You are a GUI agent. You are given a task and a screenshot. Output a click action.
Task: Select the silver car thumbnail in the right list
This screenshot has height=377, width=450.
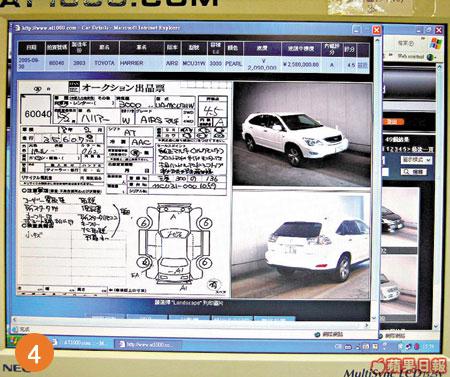(398, 284)
